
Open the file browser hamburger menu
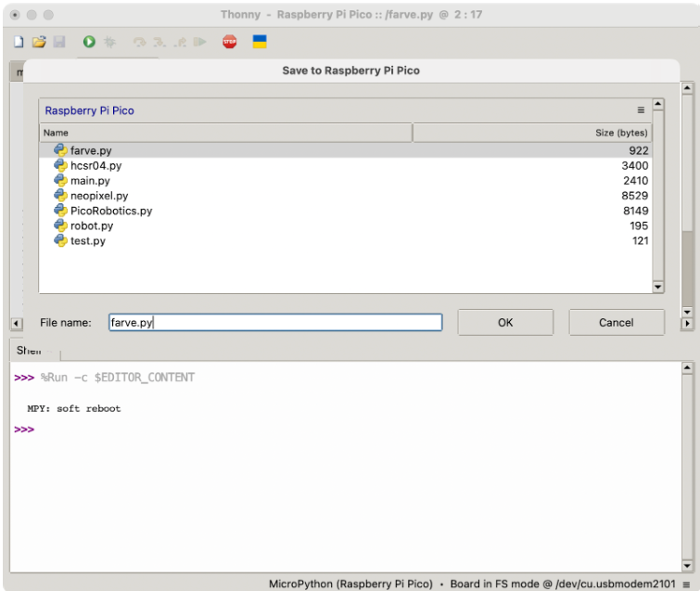point(641,109)
